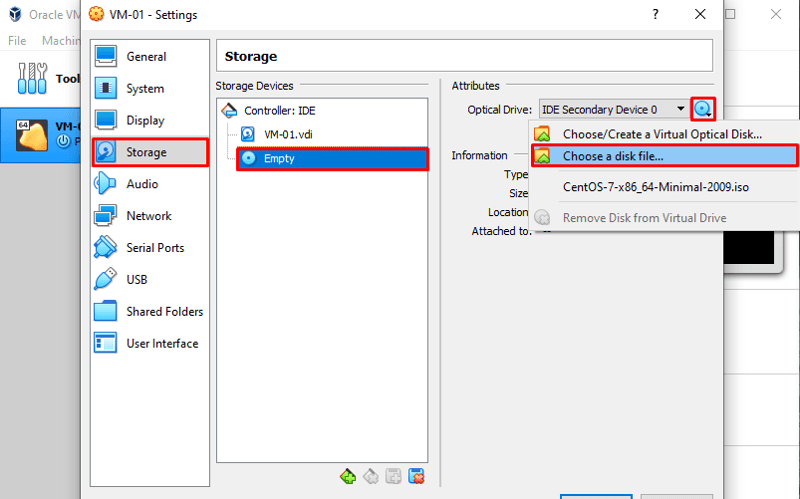Select Controller: IDE in storage tree
800x499 pixels.
(x=279, y=111)
